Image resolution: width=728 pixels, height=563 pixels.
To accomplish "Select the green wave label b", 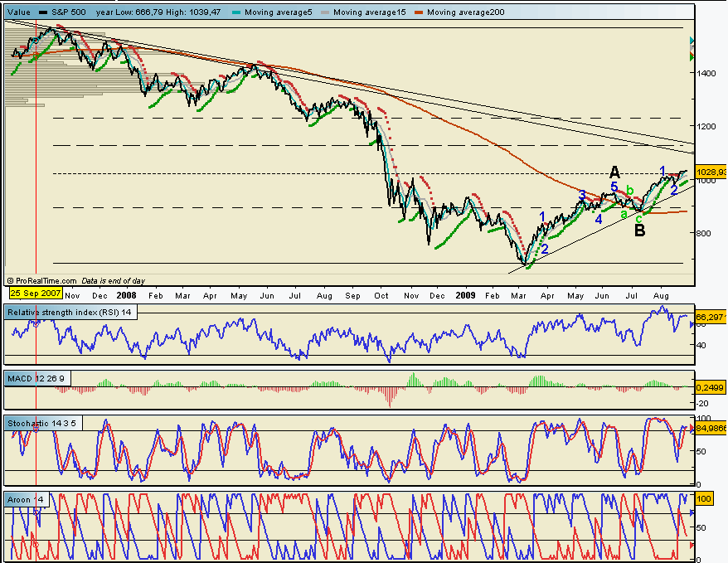I will point(629,189).
